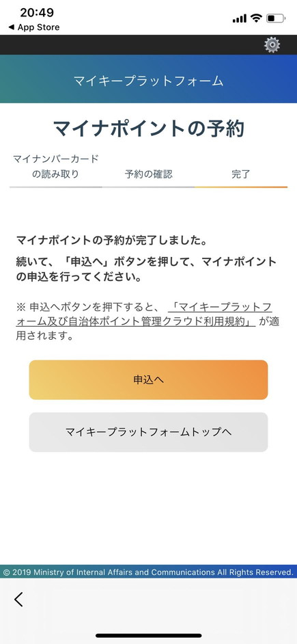Open the マイキープラットフォーム利用規約 terms link
Viewport: 297px width, 644px height.
click(144, 315)
